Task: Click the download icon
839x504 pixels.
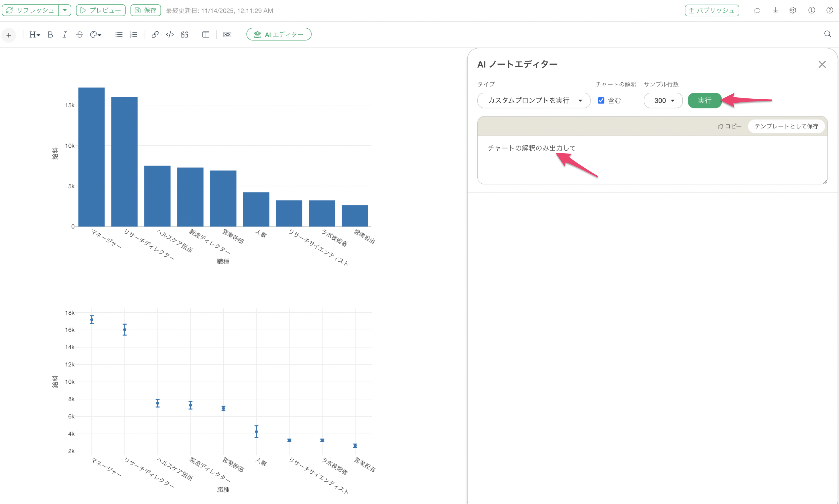Action: (775, 11)
